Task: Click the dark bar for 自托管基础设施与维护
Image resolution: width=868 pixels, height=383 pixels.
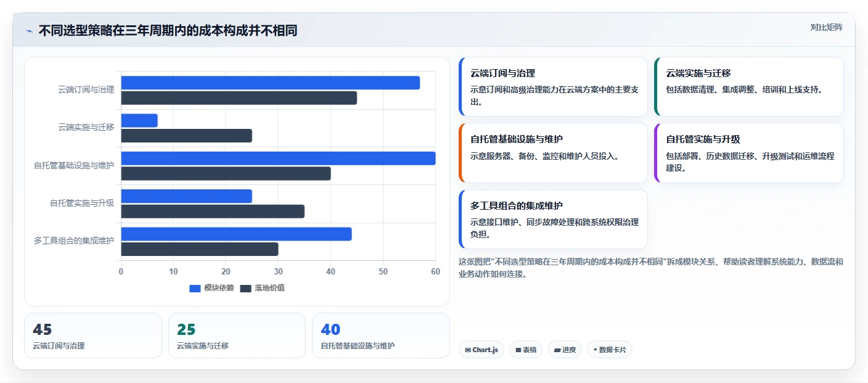Action: 226,173
